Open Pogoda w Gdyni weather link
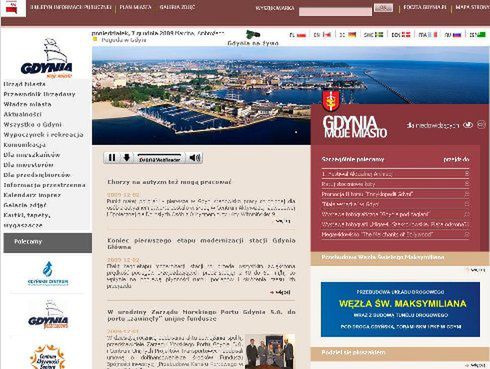The width and height of the screenshot is (490, 369). tap(124, 40)
